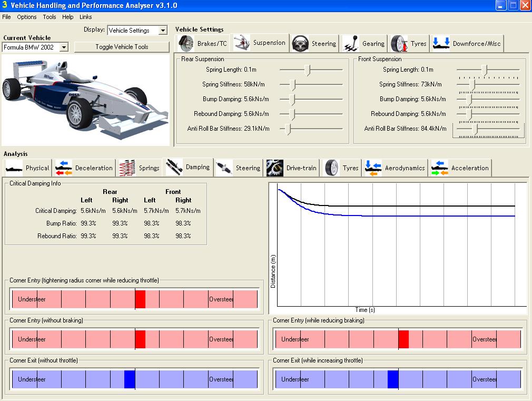The image size is (532, 401).
Task: Expand the Current Vehicle dropdown arrow
Action: pos(64,47)
